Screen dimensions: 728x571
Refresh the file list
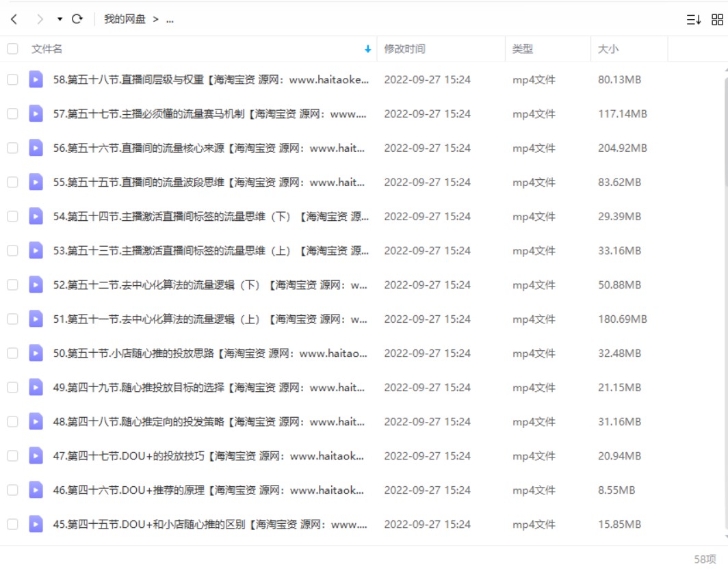pyautogui.click(x=77, y=19)
